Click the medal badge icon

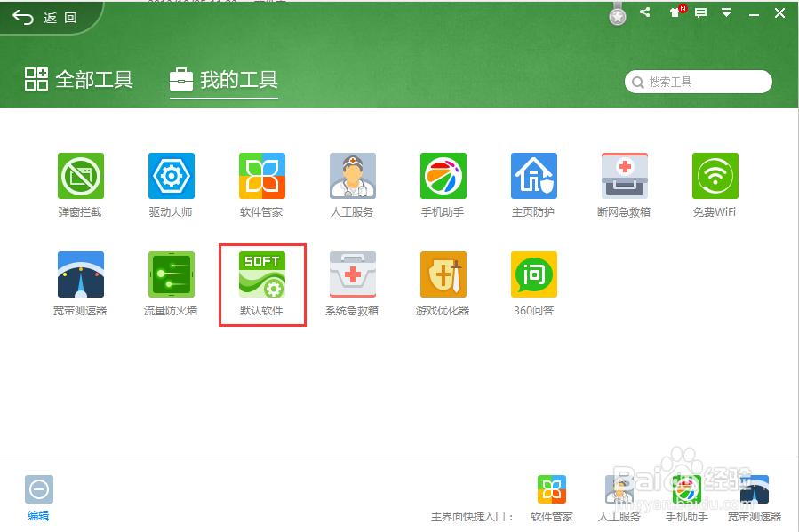pyautogui.click(x=618, y=14)
